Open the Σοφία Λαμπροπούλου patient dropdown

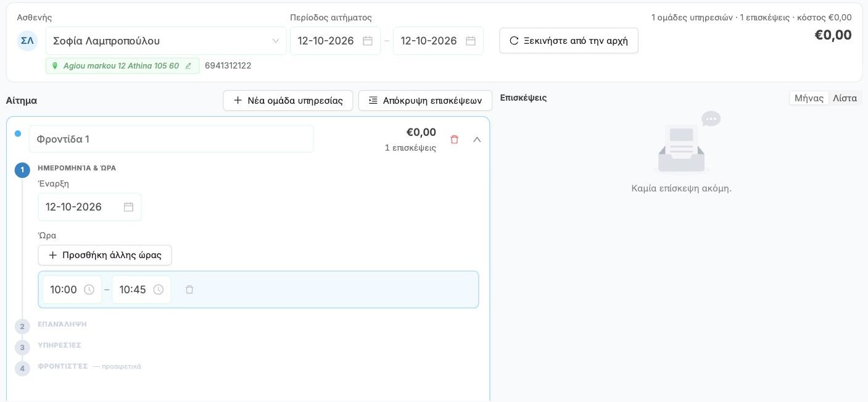pos(166,41)
